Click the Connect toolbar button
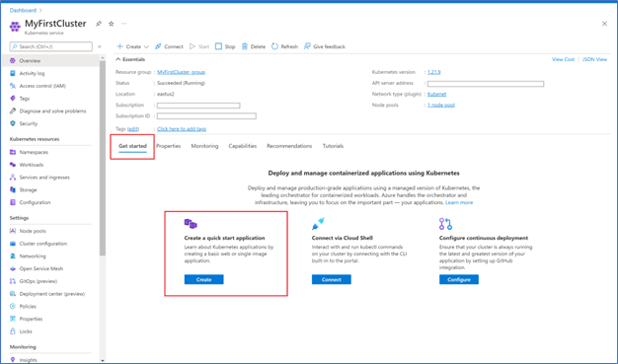Screen dimensions: 618x364 (169, 46)
